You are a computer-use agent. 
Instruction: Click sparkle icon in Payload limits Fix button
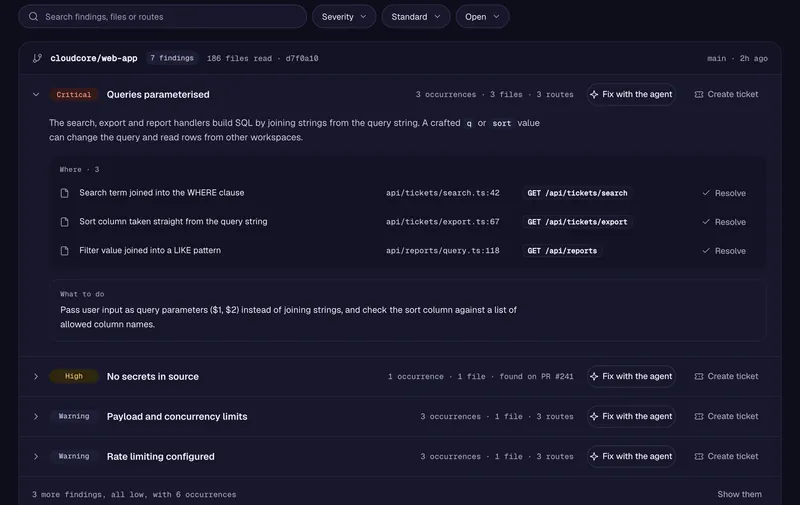(594, 416)
